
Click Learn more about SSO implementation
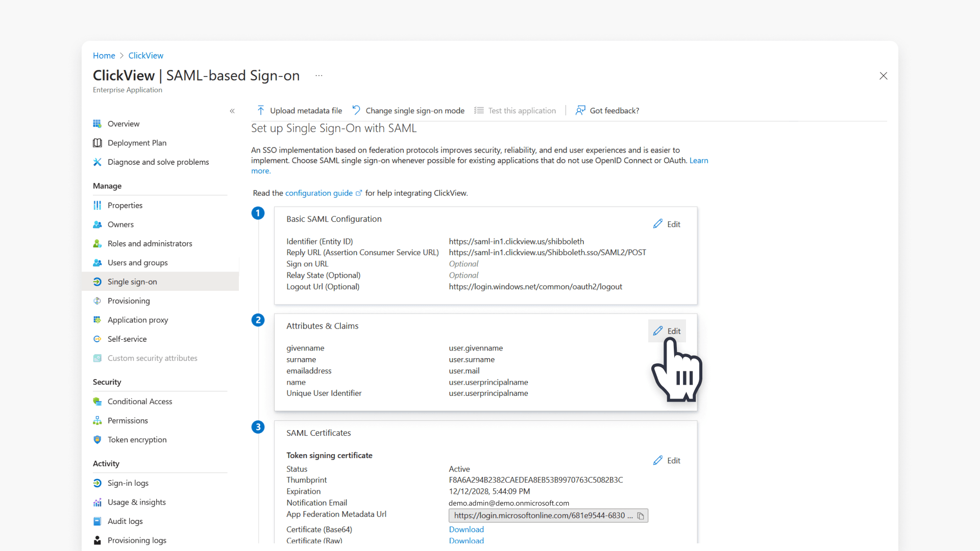tap(699, 160)
